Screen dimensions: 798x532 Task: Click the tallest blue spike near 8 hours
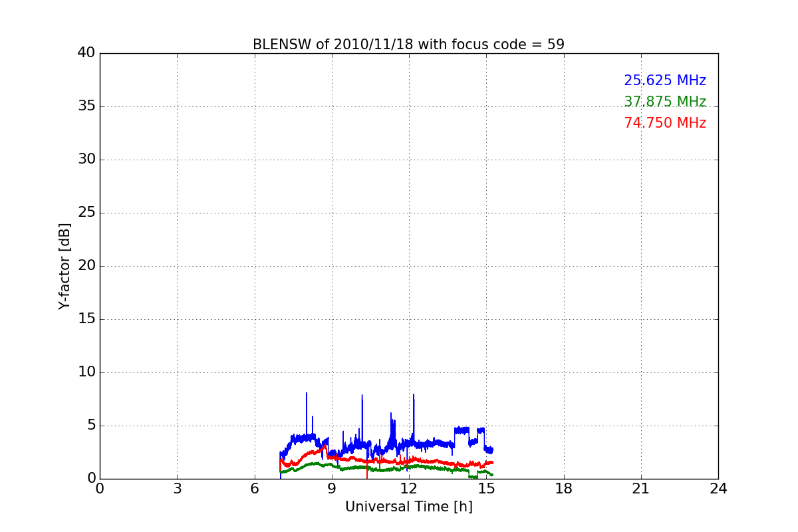pos(307,412)
